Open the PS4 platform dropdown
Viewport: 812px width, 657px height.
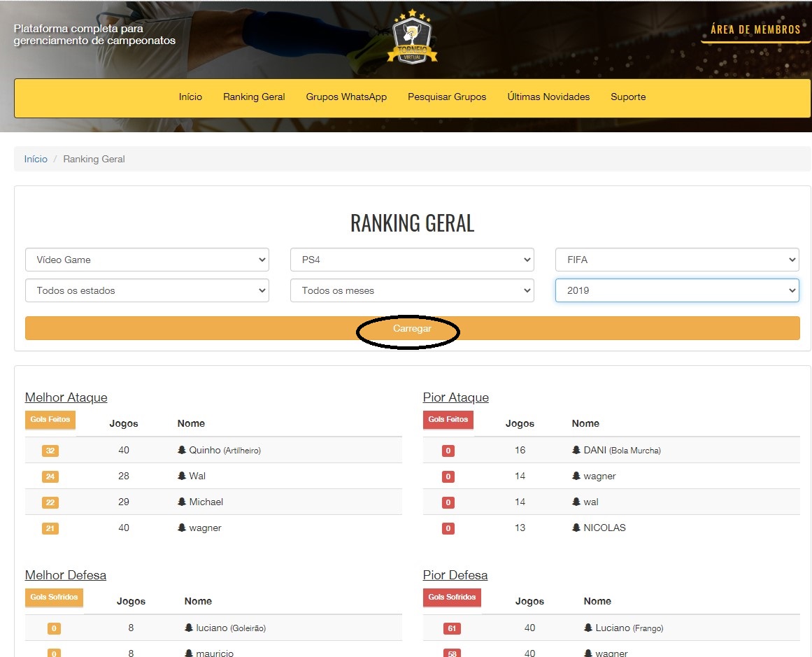pos(412,260)
